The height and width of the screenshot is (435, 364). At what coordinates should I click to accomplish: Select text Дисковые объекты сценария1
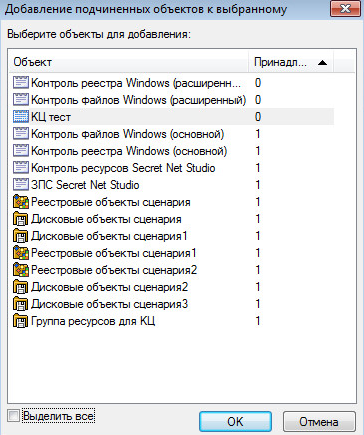109,236
